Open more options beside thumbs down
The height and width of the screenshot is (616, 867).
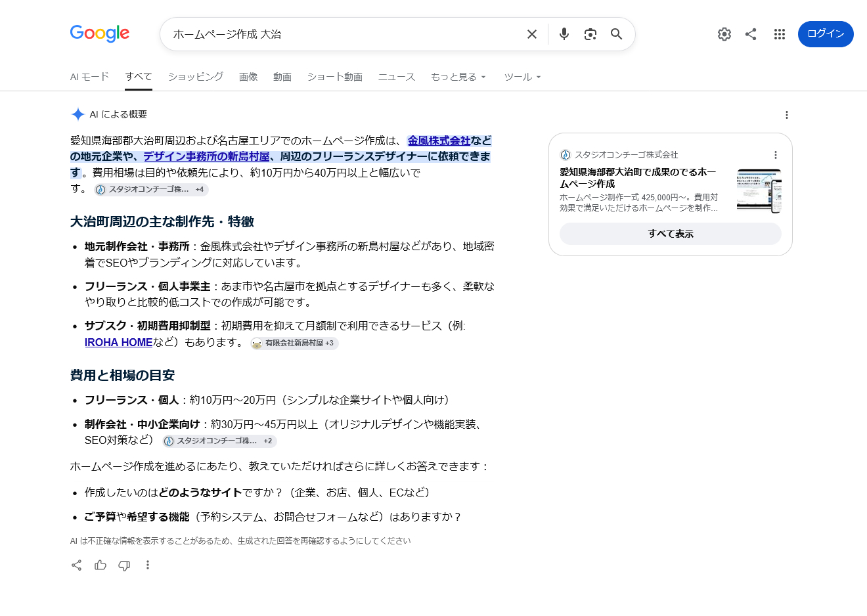[148, 565]
